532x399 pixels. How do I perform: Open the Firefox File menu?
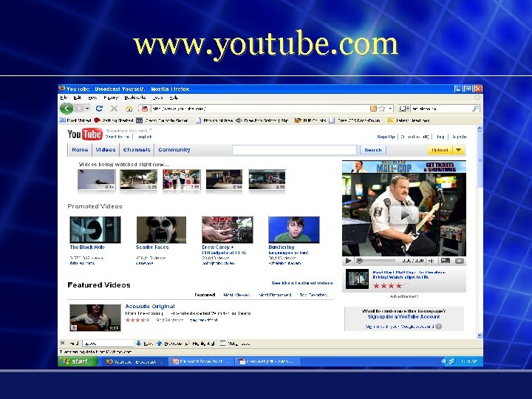point(64,98)
